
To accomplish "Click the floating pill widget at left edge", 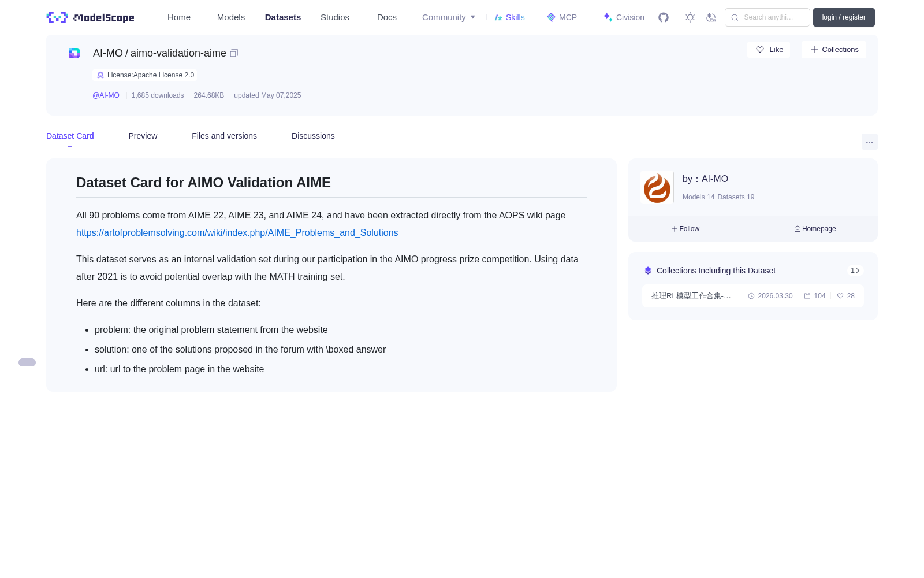I will [27, 362].
